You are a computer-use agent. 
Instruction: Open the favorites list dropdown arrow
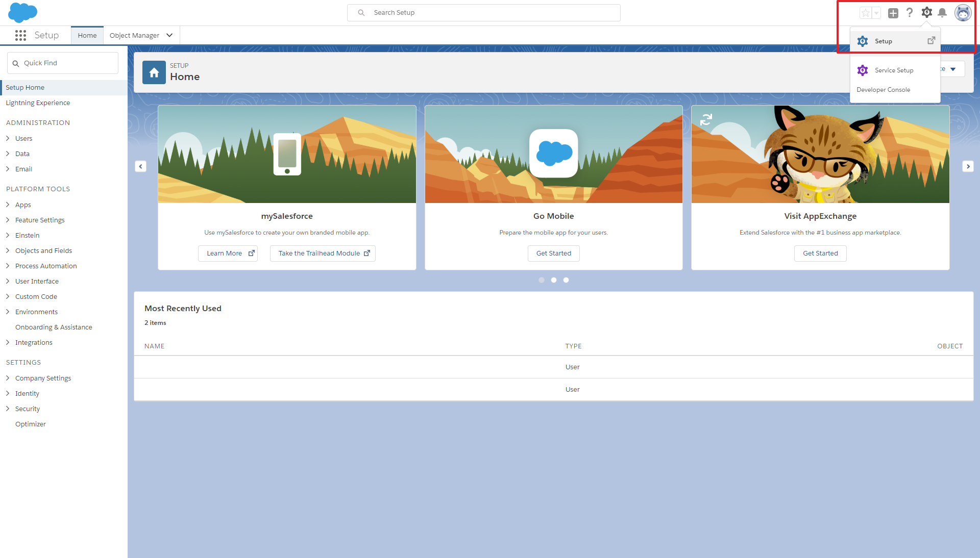coord(876,13)
